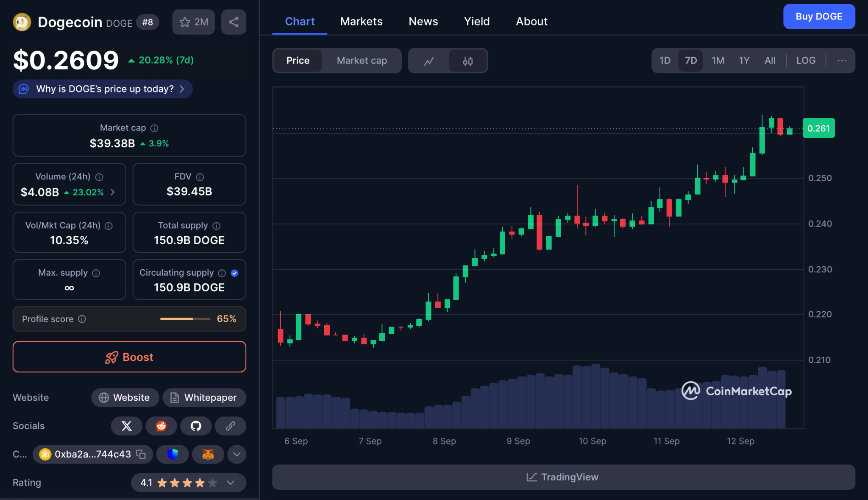The height and width of the screenshot is (500, 868).
Task: Switch to line chart view icon
Action: (429, 61)
